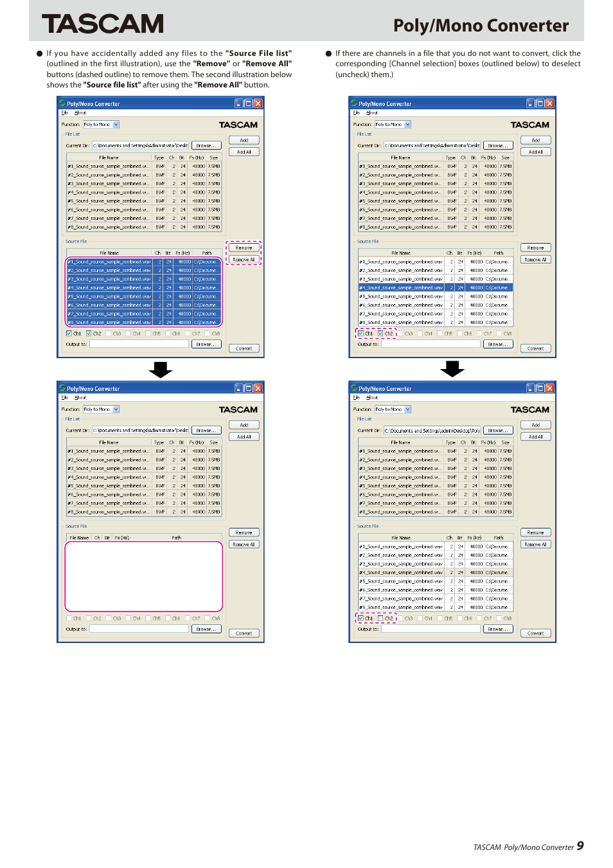
Task: Click app icon in the all-rows-selected window title bar
Action: click(62, 103)
